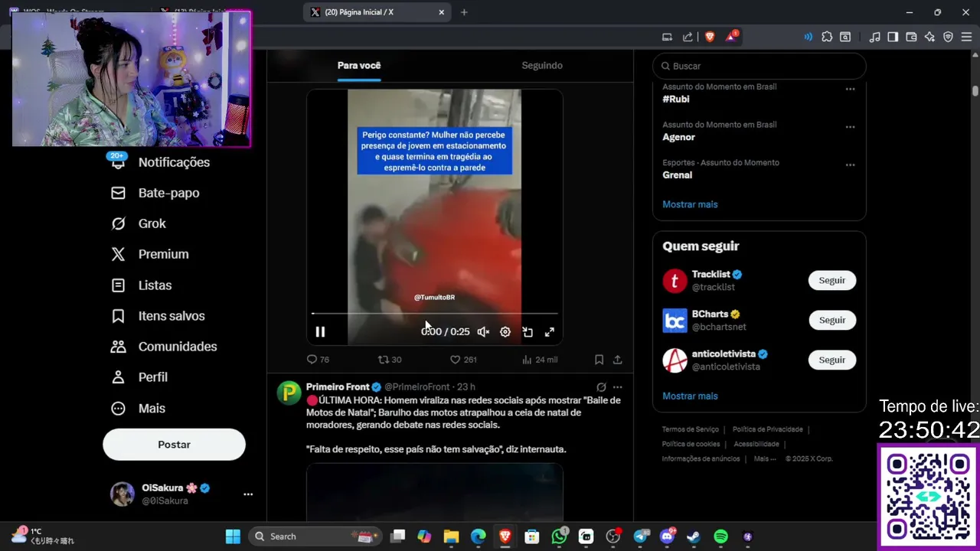
Task: Switch to the Para você tab
Action: click(x=359, y=65)
